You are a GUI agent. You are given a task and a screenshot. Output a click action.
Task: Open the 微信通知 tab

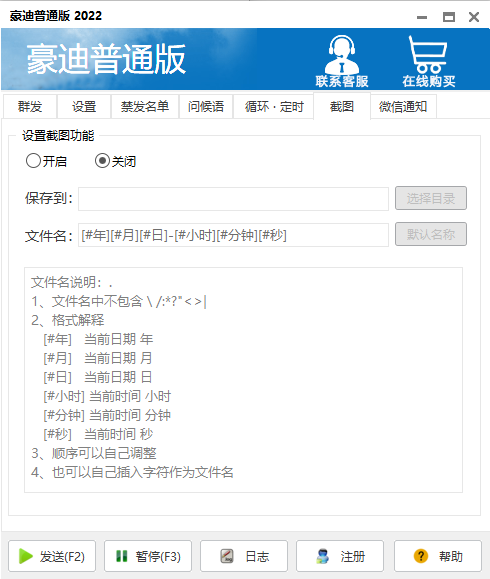point(403,107)
